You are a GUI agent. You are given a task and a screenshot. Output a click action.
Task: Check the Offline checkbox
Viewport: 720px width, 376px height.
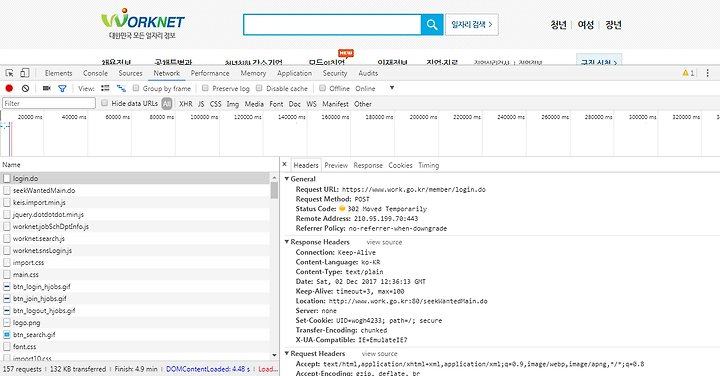point(322,88)
